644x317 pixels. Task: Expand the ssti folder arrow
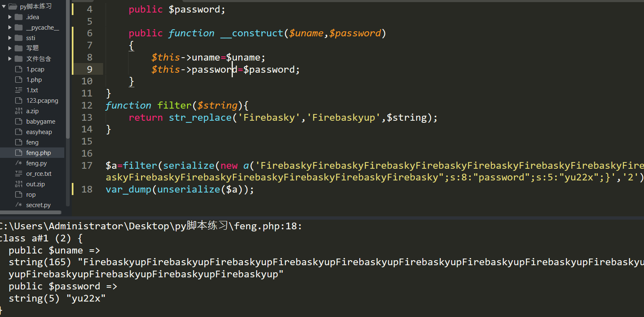pos(10,38)
